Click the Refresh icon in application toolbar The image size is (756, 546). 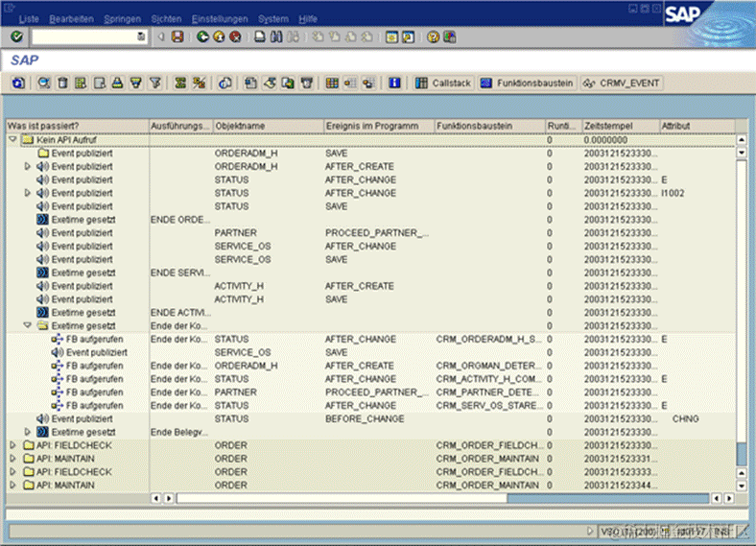tap(18, 83)
